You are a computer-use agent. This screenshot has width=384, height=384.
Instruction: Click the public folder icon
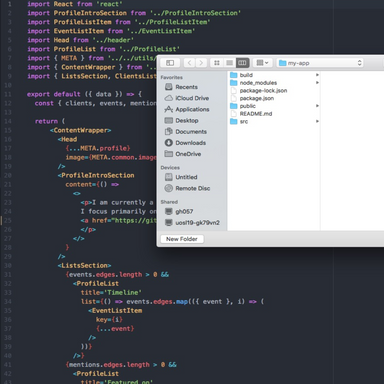coord(234,106)
